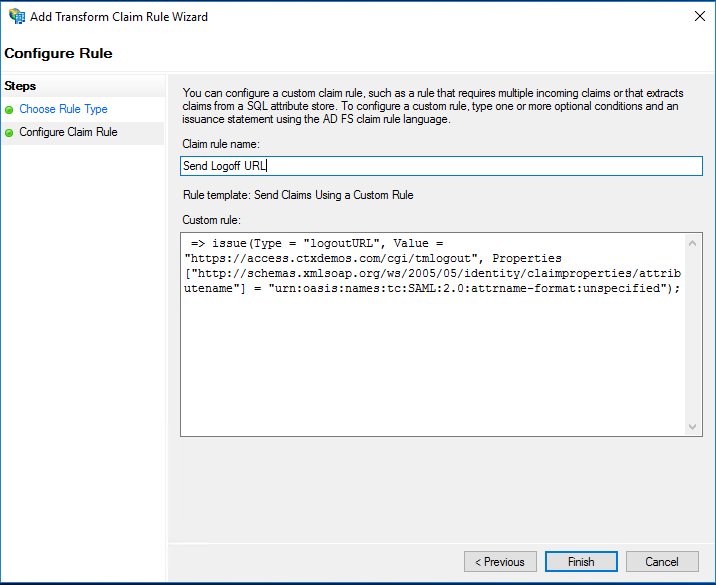This screenshot has height=585, width=716.
Task: Click the custom rule scrollbar down arrow
Action: (694, 427)
